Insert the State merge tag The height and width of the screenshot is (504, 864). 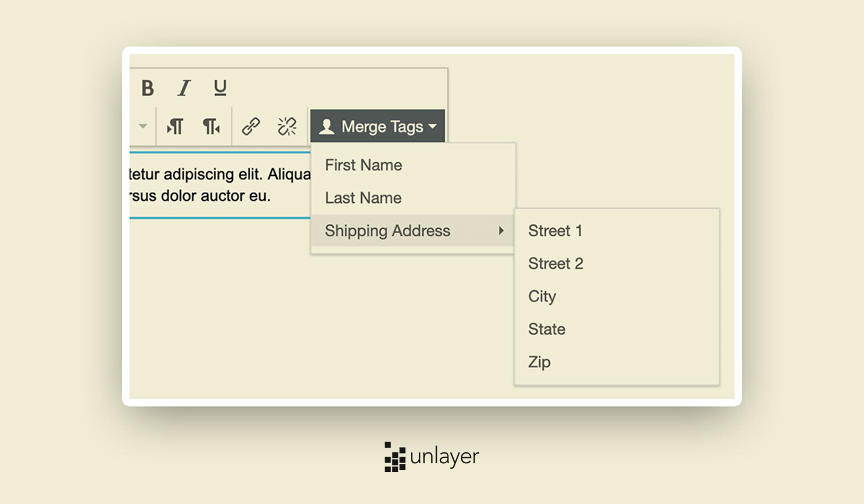click(546, 329)
